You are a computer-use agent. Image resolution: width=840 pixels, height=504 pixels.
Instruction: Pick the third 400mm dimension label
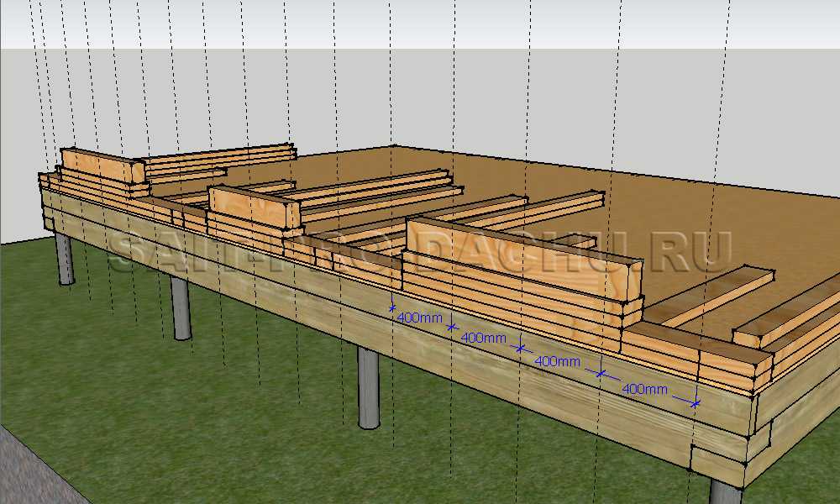(x=558, y=361)
